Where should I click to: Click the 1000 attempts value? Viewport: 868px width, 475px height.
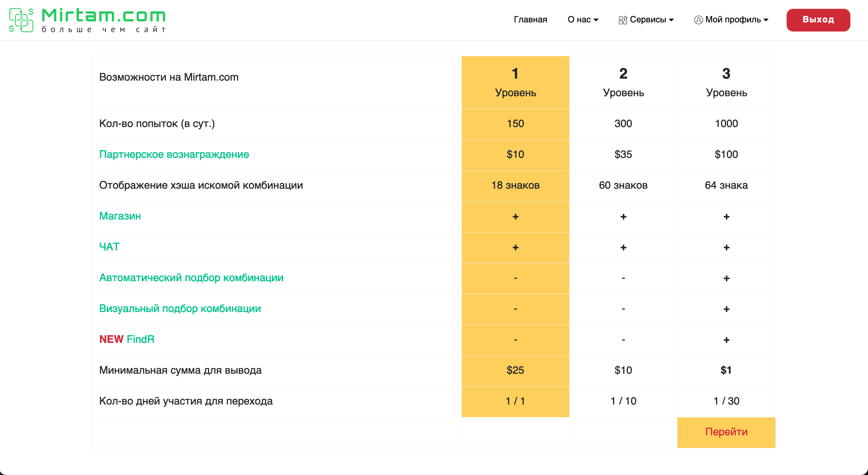[x=726, y=124]
